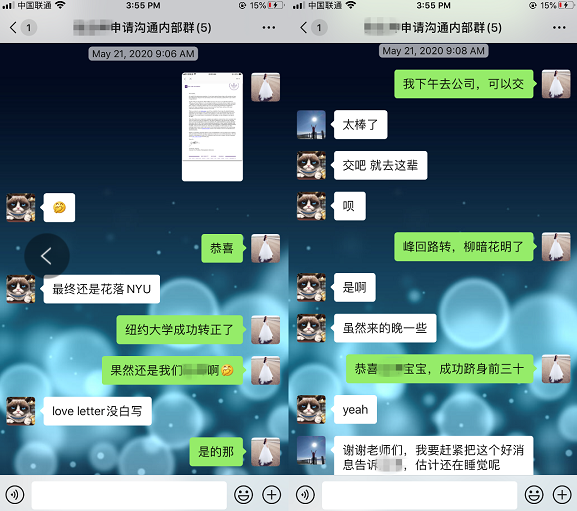This screenshot has width=577, height=511.
Task: Focus the message text field in right chat
Action: tap(420, 495)
